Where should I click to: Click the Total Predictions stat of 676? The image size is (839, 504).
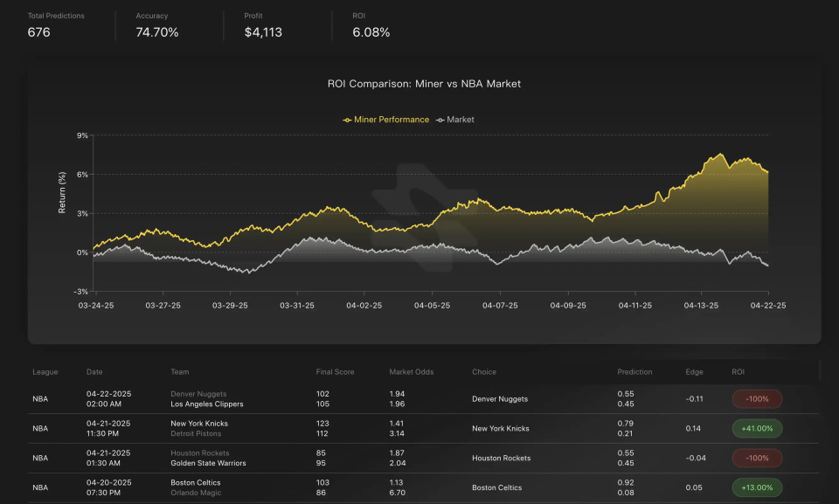pos(39,32)
